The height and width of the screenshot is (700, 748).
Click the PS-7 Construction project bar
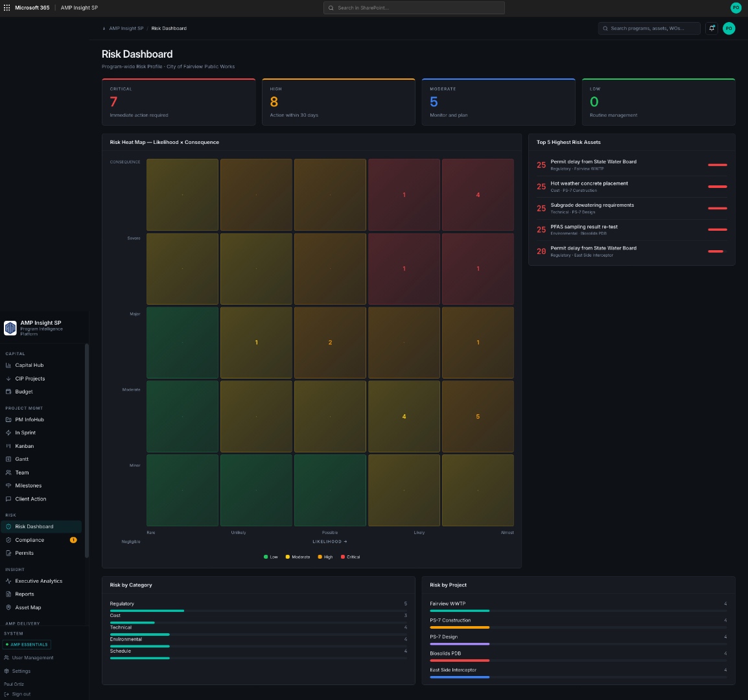tap(578, 627)
